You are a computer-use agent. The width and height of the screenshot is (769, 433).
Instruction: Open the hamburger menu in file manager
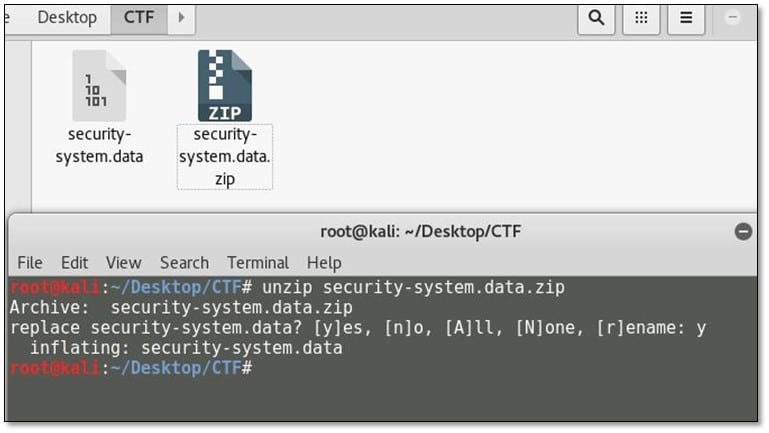pyautogui.click(x=686, y=17)
